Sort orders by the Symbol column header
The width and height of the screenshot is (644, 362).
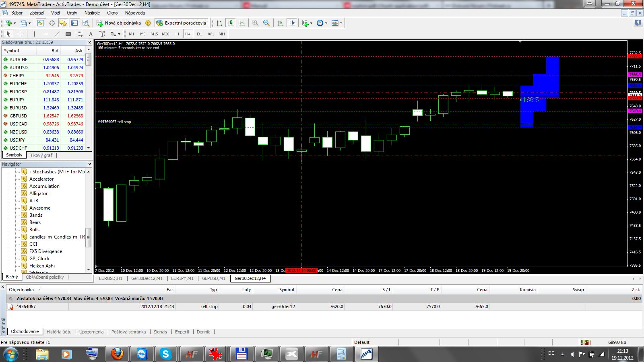coord(287,290)
